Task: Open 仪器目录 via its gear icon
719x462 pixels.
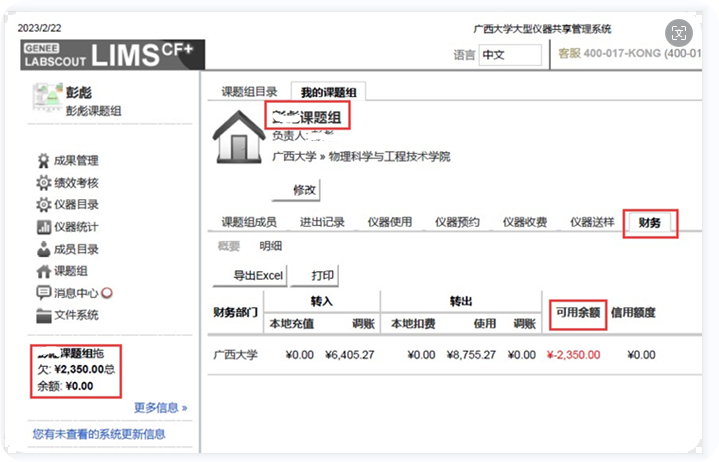Action: (x=43, y=205)
